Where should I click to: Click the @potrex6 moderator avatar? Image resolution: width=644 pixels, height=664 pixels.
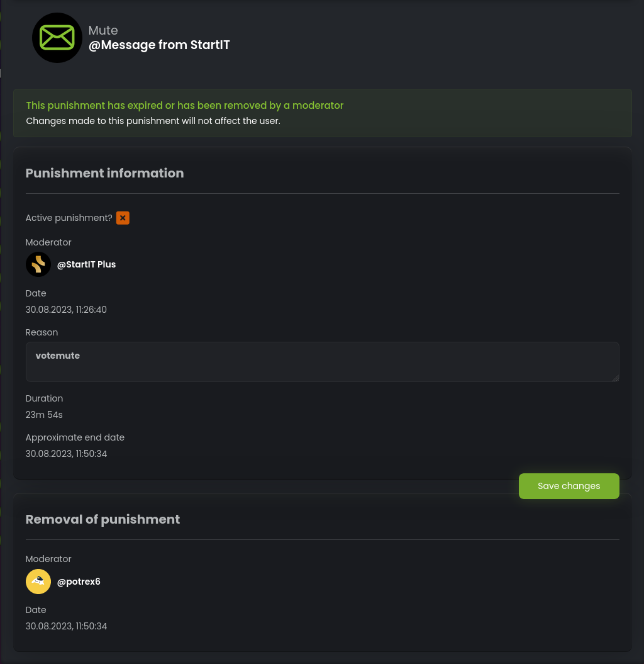tap(38, 582)
